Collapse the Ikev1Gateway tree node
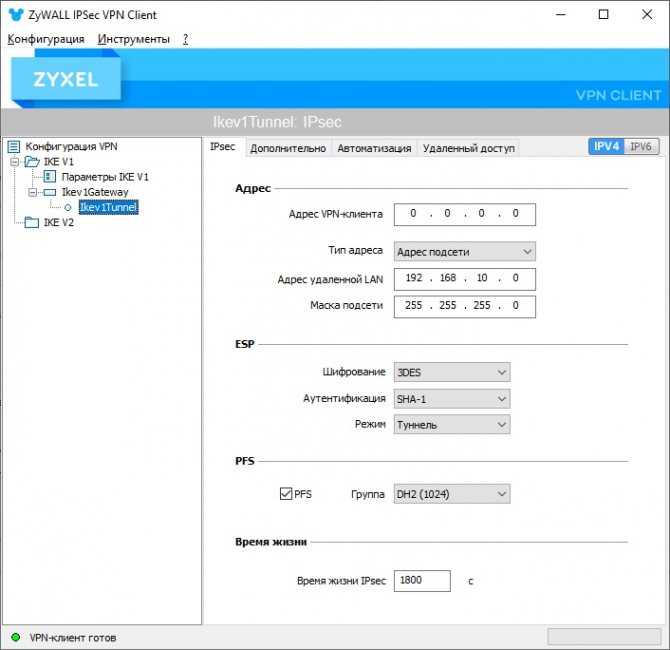Screen dimensions: 670x650 click(x=32, y=192)
